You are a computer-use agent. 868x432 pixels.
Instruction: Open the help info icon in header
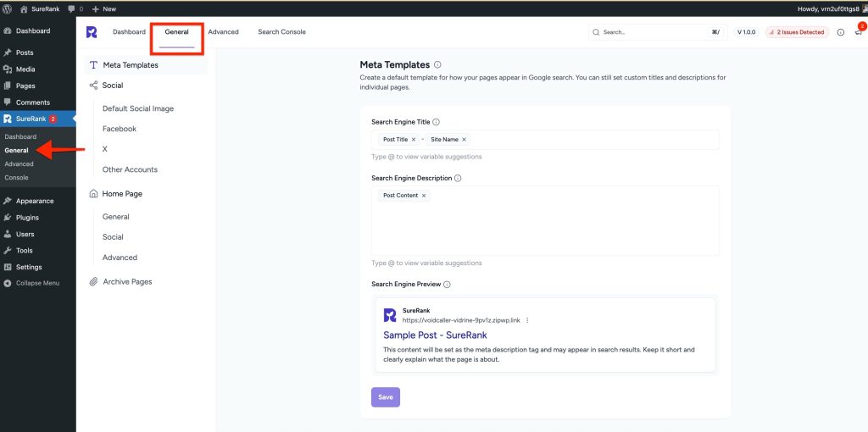pyautogui.click(x=840, y=32)
